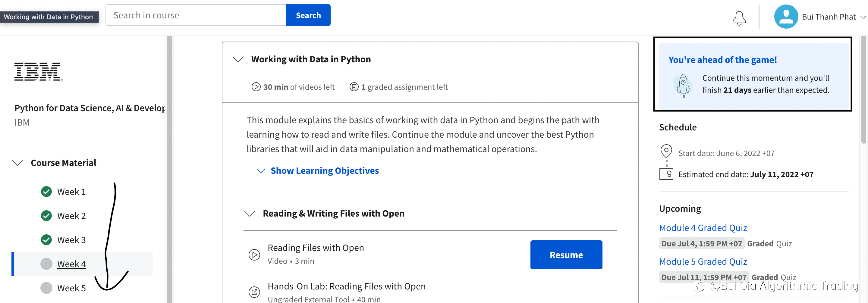Click the Search in course input field
Screen dimensions: 868x303
click(196, 15)
